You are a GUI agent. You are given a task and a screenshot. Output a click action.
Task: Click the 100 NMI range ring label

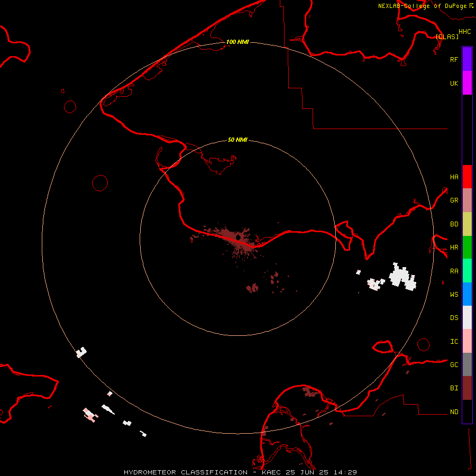click(x=237, y=42)
